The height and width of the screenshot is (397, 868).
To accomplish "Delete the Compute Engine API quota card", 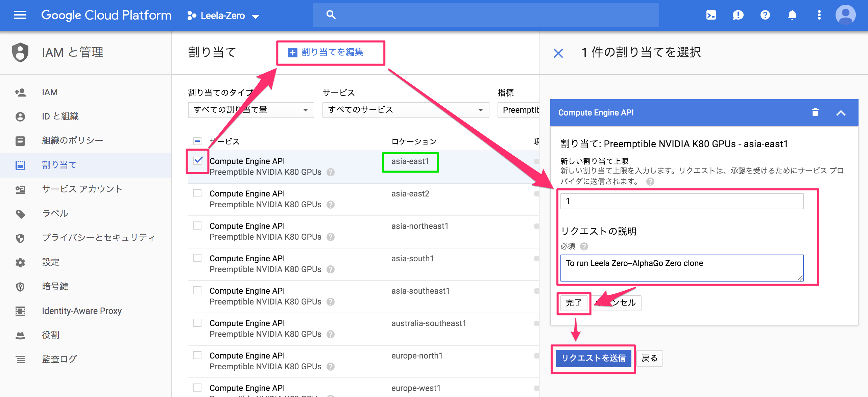I will click(815, 112).
